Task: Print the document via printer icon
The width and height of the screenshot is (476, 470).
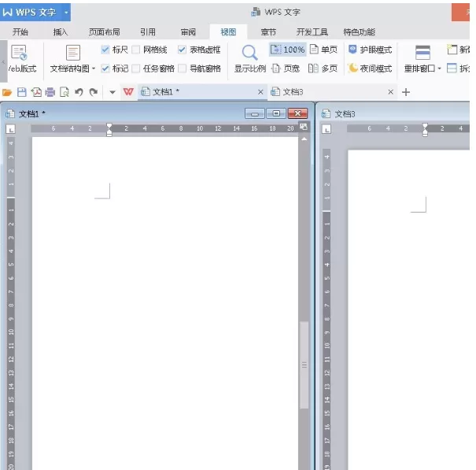Action: (50, 92)
